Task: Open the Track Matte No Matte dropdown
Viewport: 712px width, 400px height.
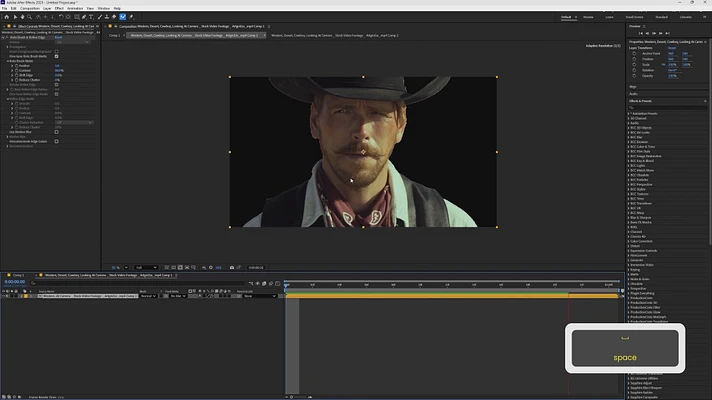Action: (x=178, y=296)
